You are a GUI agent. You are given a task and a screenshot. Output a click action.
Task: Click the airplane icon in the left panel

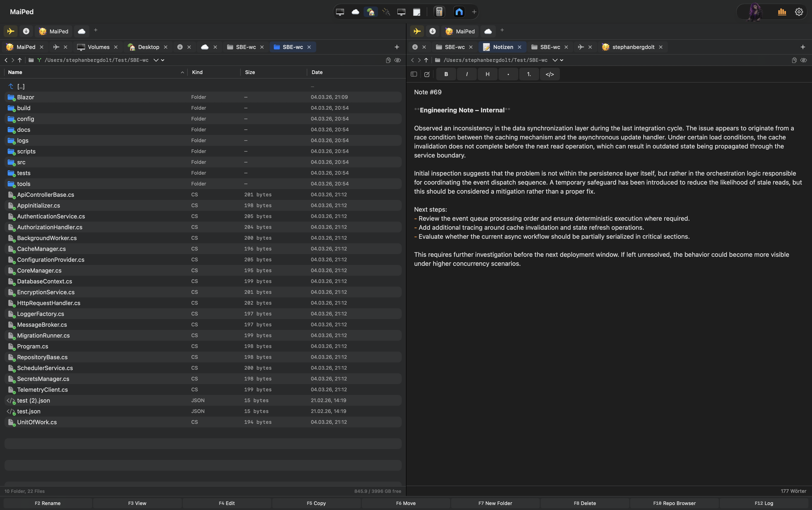click(x=10, y=31)
